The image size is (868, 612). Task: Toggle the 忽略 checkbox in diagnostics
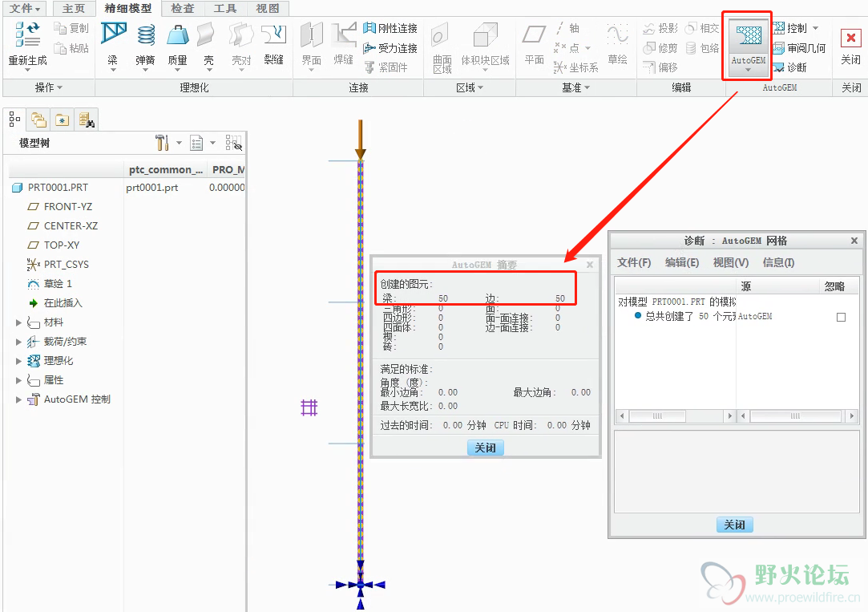(x=841, y=317)
